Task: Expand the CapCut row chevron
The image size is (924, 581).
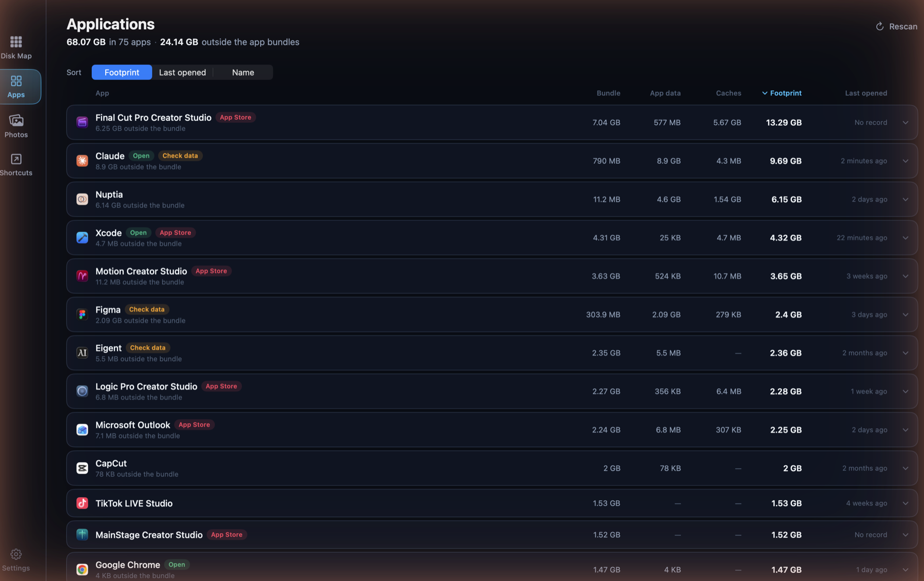Action: pyautogui.click(x=906, y=468)
